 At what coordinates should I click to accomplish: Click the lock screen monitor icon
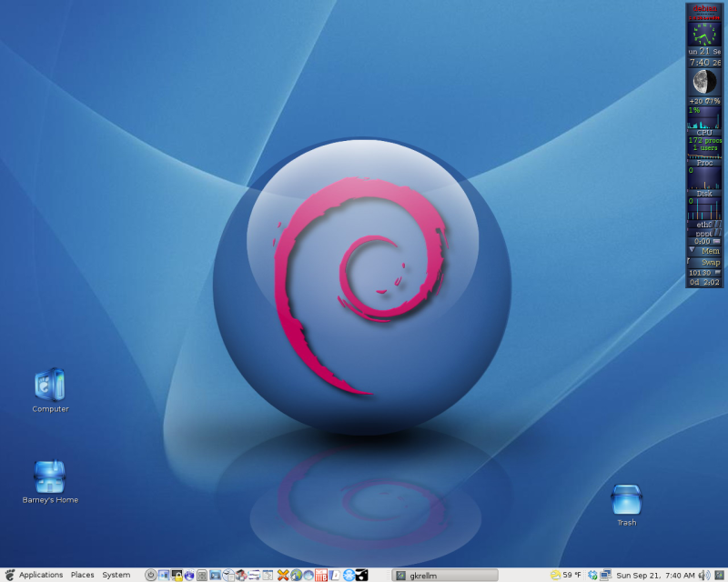point(177,576)
